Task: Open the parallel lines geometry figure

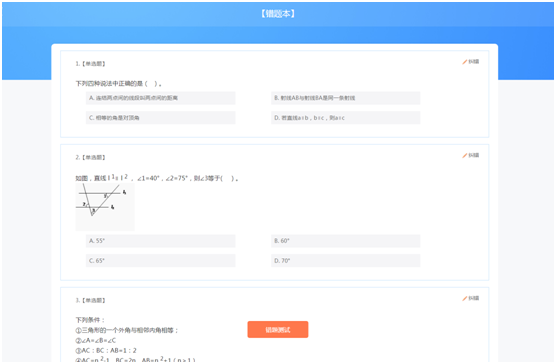Action: (105, 207)
